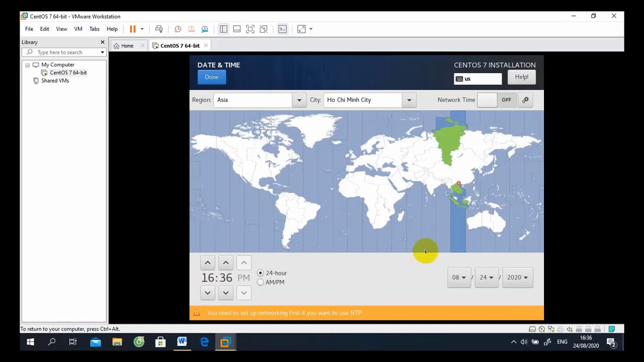Click the sound card status icon
644x362 pixels.
[570, 329]
